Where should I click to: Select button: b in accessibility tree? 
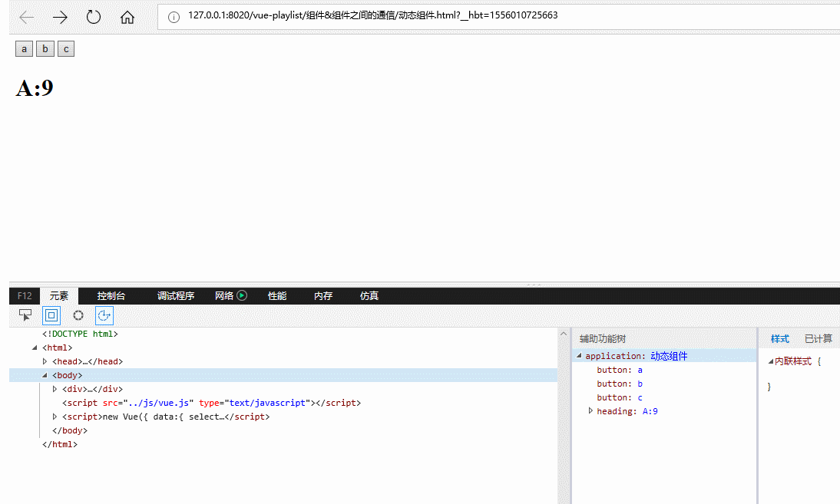point(620,384)
